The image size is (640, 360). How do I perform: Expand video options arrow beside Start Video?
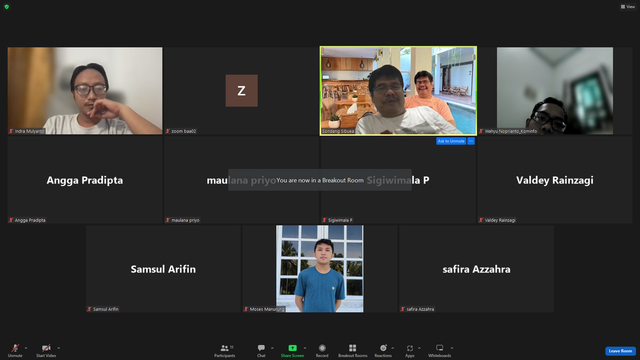pyautogui.click(x=58, y=348)
